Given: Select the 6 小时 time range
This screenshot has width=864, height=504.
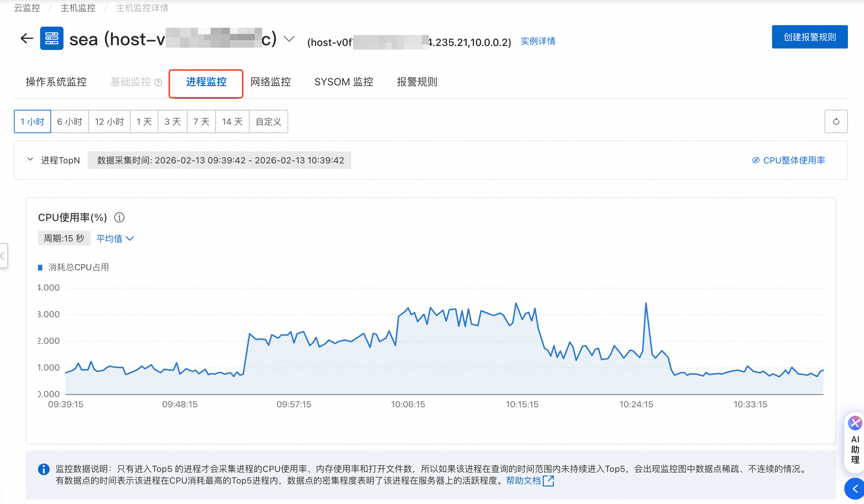Looking at the screenshot, I should (x=70, y=121).
